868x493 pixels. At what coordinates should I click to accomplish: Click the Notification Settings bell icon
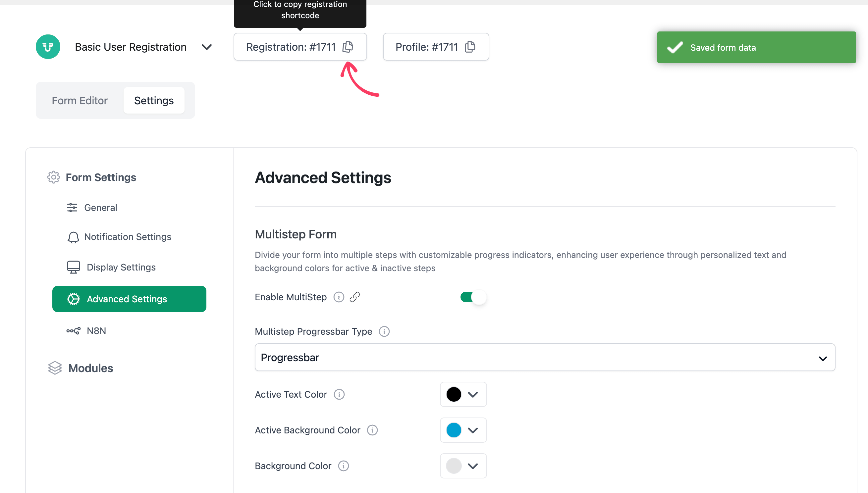[x=73, y=237]
